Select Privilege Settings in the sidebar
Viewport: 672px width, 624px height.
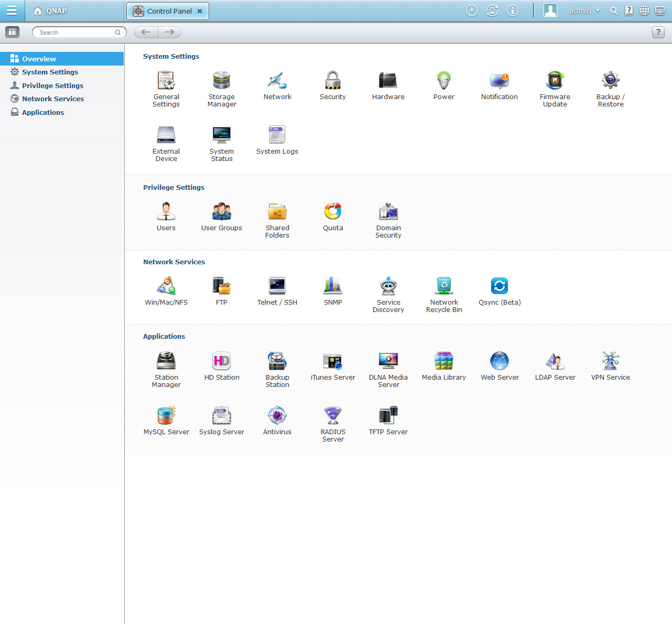point(52,85)
